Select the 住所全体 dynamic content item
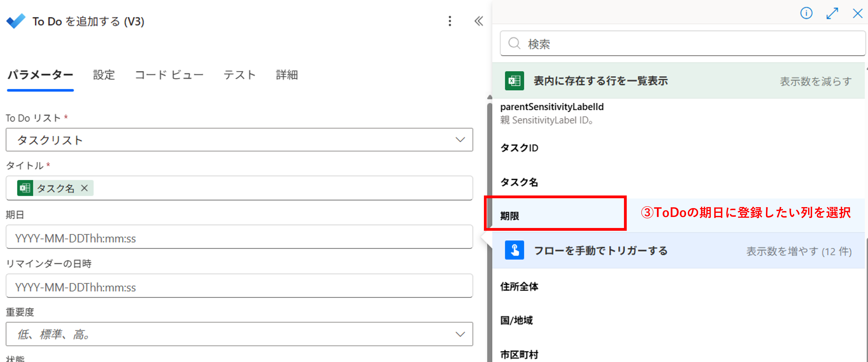This screenshot has width=868, height=362. pos(679,287)
